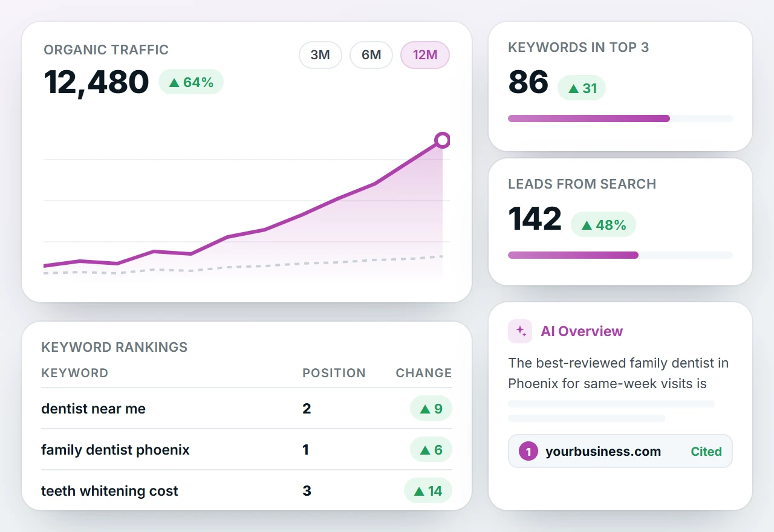The height and width of the screenshot is (532, 774).
Task: Select the family dentist phoenix keyword
Action: point(115,450)
